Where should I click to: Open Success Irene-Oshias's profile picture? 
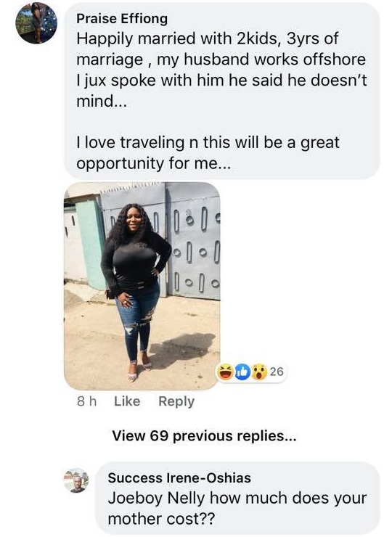point(76,480)
